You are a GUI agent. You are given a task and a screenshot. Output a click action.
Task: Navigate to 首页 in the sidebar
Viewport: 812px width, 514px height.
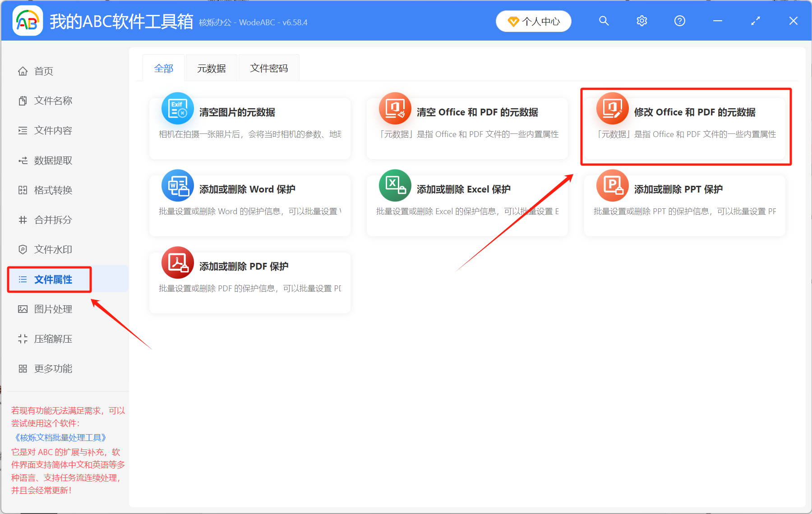pyautogui.click(x=43, y=70)
